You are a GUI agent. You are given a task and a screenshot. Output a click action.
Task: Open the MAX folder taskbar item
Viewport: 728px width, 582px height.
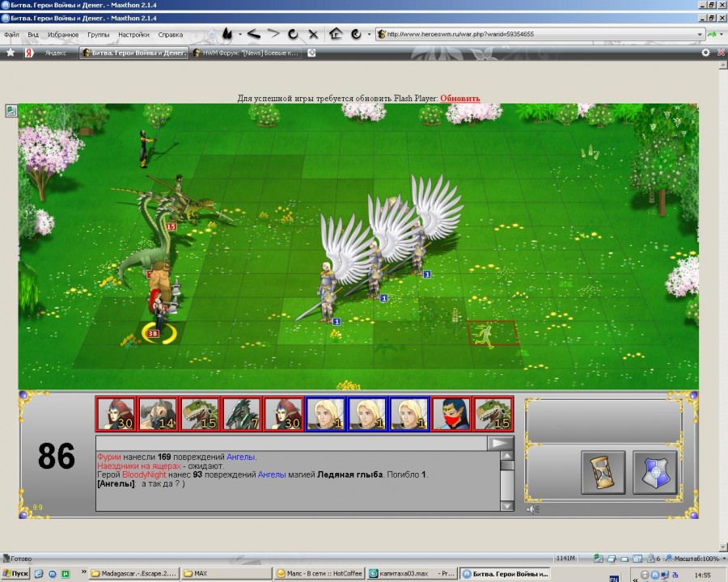click(x=226, y=574)
